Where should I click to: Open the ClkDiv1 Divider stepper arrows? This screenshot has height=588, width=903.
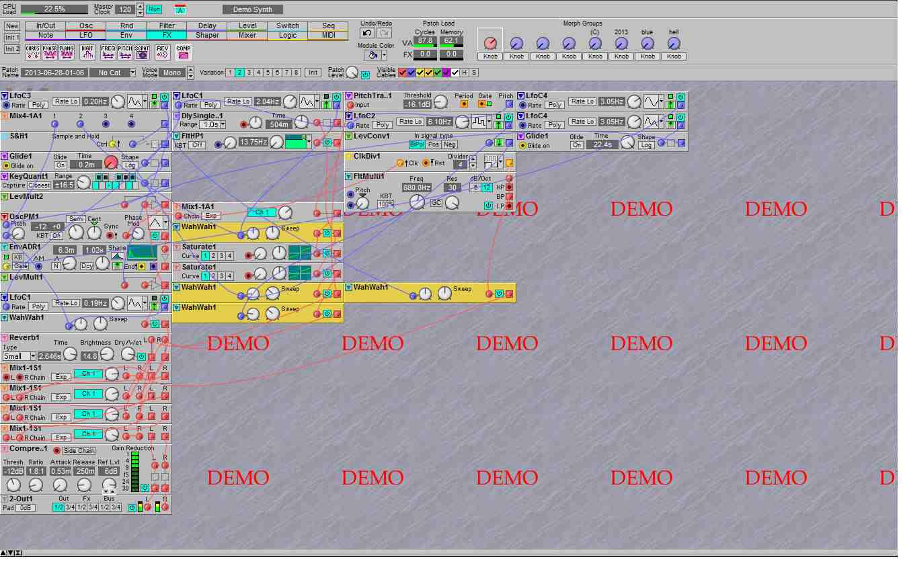point(473,164)
